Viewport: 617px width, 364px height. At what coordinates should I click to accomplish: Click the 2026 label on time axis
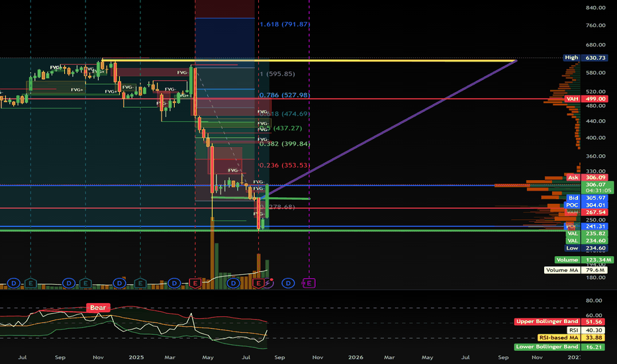(x=356, y=357)
